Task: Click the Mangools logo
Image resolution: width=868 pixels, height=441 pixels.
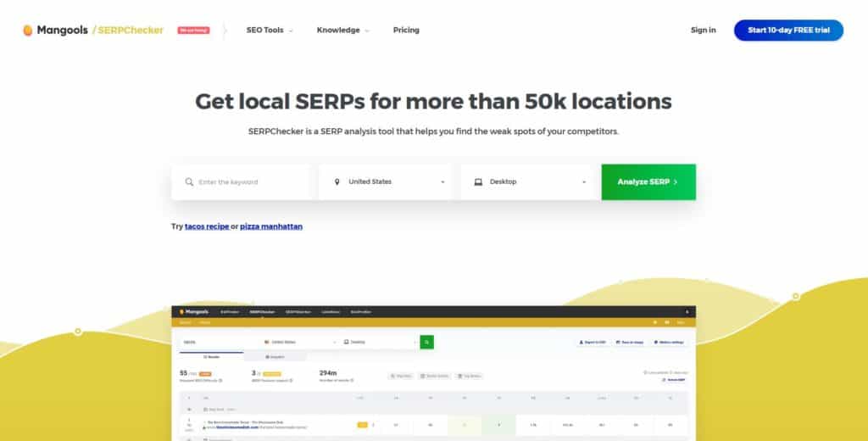Action: coord(55,30)
